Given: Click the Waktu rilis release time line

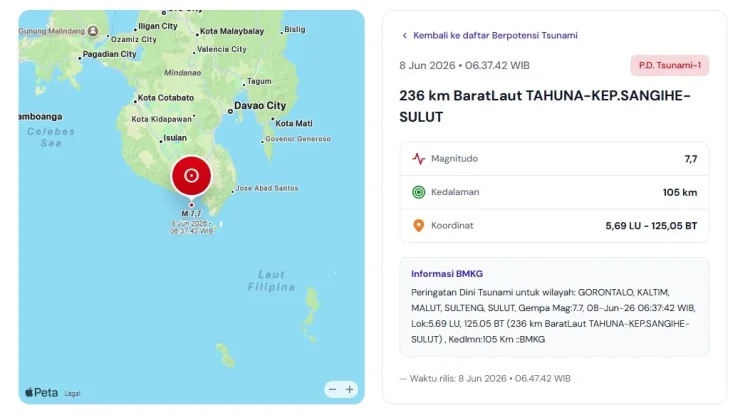Looking at the screenshot, I should pyautogui.click(x=485, y=378).
